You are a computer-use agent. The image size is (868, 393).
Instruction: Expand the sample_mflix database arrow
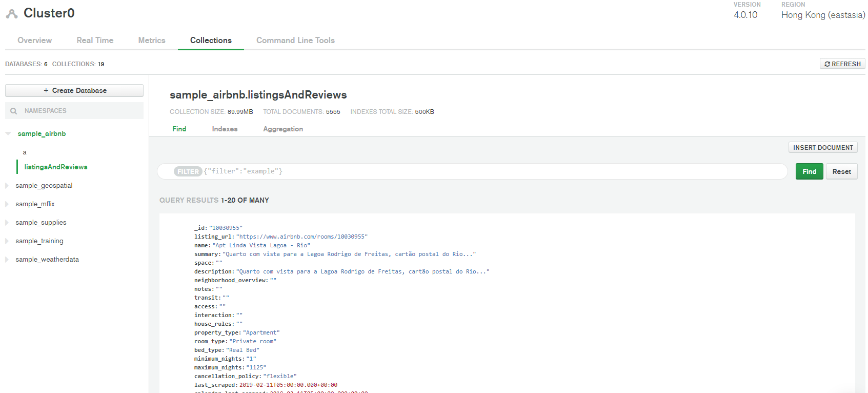click(x=7, y=204)
